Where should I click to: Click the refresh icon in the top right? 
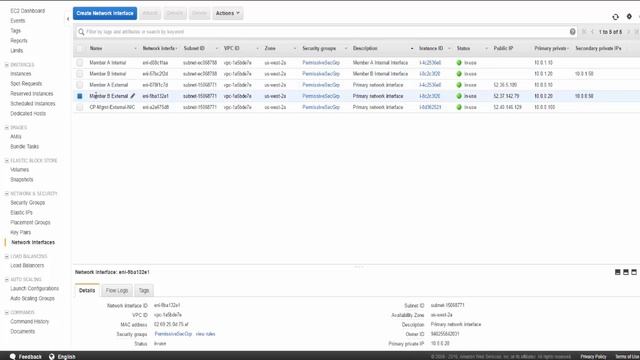pyautogui.click(x=615, y=17)
